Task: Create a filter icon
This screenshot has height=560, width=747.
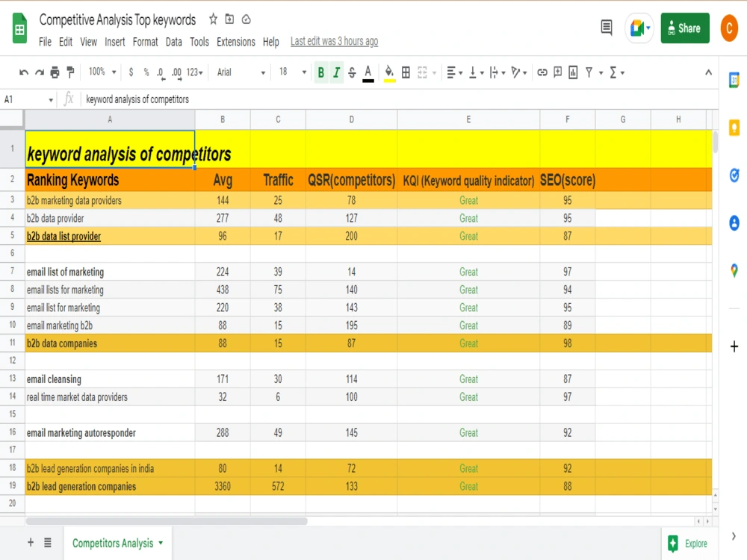Action: tap(589, 72)
